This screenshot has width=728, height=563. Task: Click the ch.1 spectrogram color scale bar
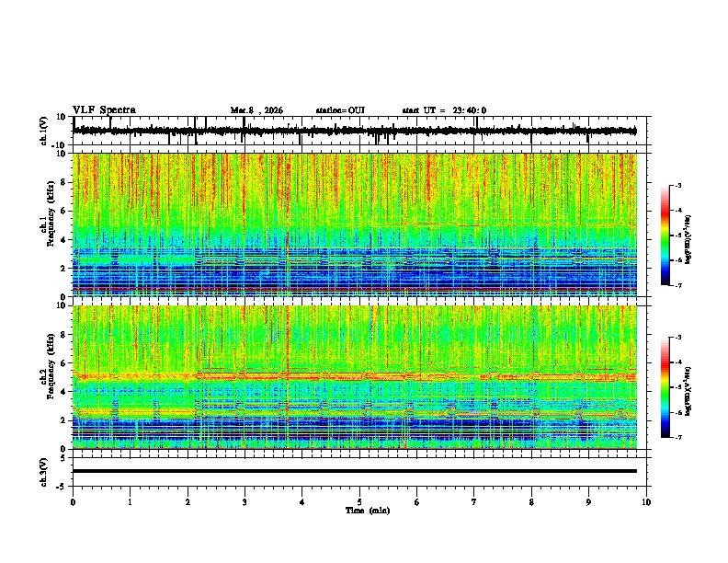665,236
